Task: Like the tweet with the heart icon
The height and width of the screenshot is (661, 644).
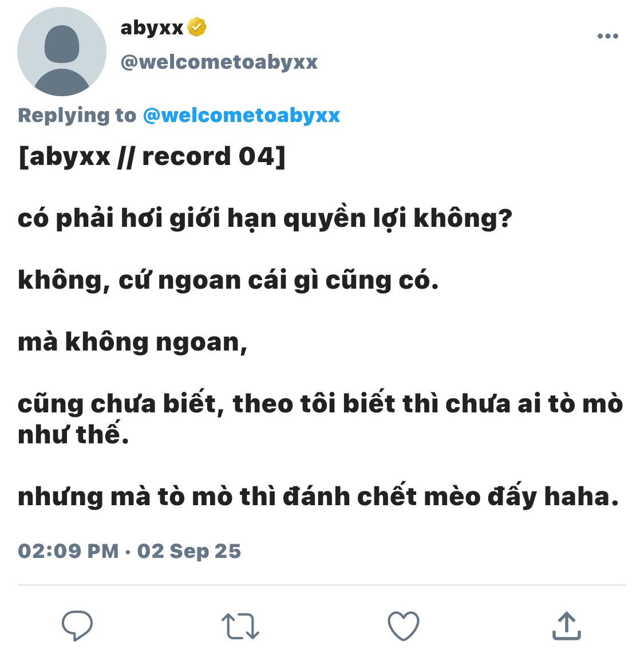Action: (404, 626)
